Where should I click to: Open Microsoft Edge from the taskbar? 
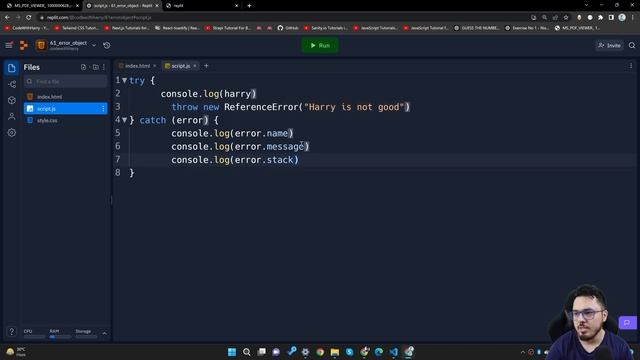(x=379, y=352)
